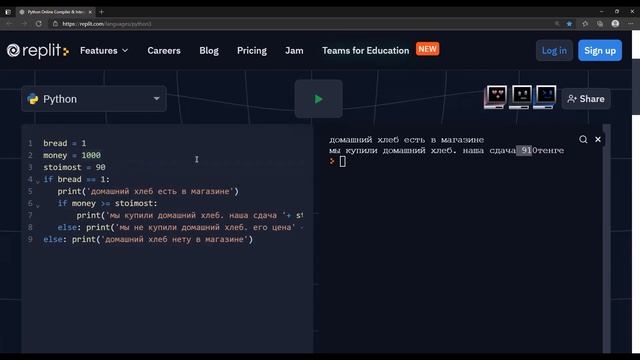Click the last line 'домашний хлеб нету в магазине'
The height and width of the screenshot is (360, 640).
coord(148,239)
